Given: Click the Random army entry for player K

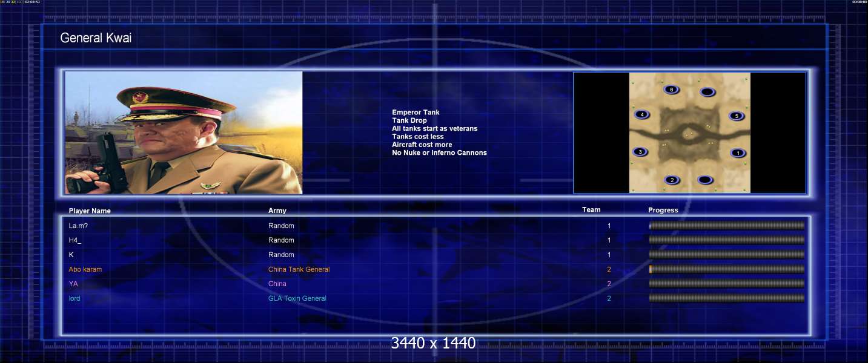Looking at the screenshot, I should [281, 255].
